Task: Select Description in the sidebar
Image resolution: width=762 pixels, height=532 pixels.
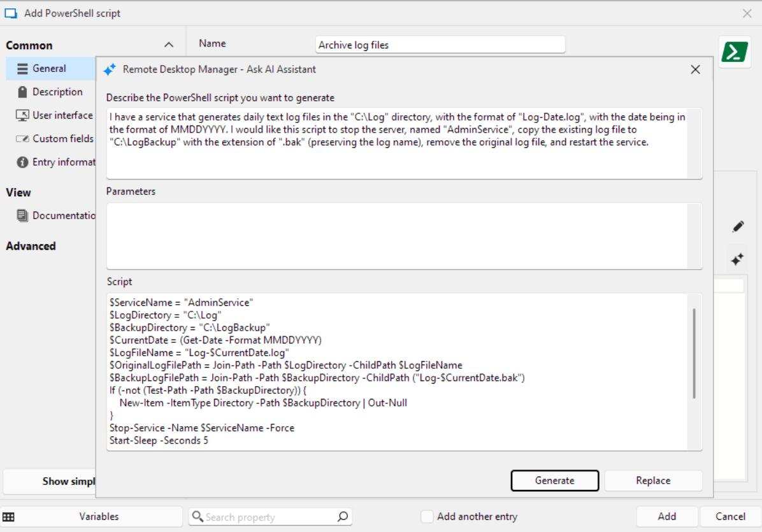Action: (x=57, y=92)
